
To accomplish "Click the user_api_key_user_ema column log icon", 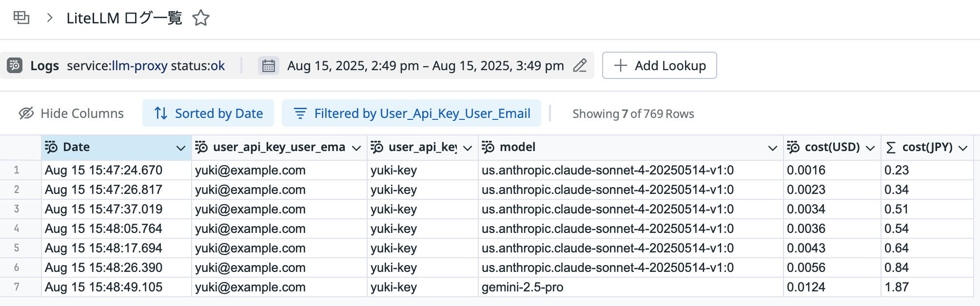I will click(201, 147).
